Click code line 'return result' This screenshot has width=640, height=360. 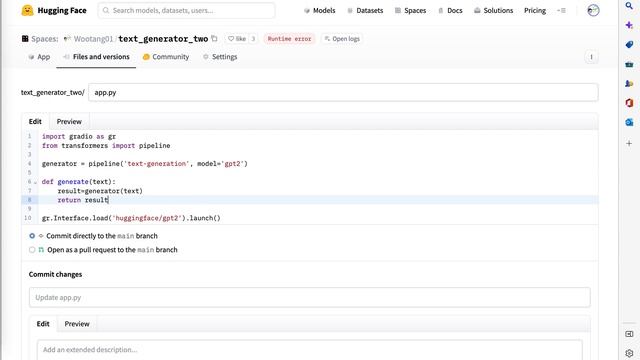click(83, 200)
